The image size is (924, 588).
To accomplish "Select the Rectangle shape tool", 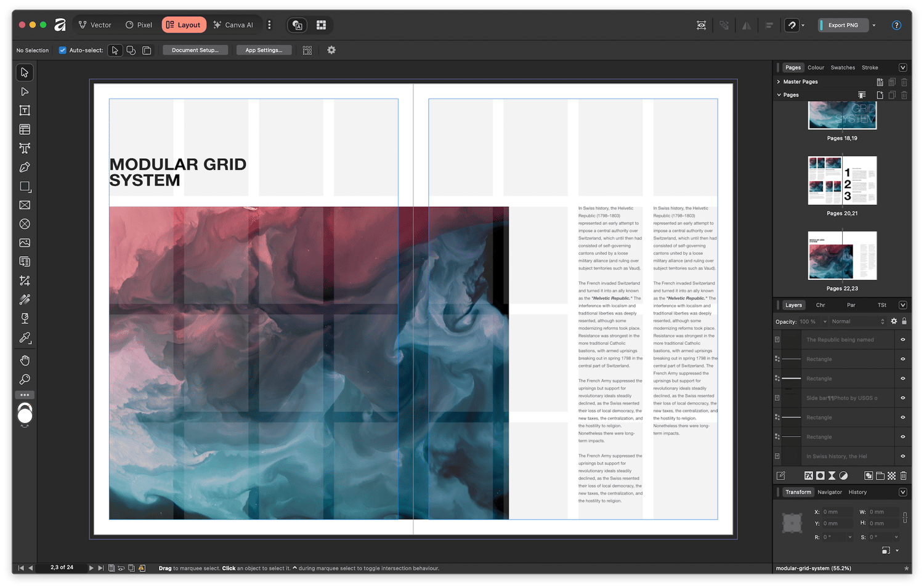I will 25,186.
